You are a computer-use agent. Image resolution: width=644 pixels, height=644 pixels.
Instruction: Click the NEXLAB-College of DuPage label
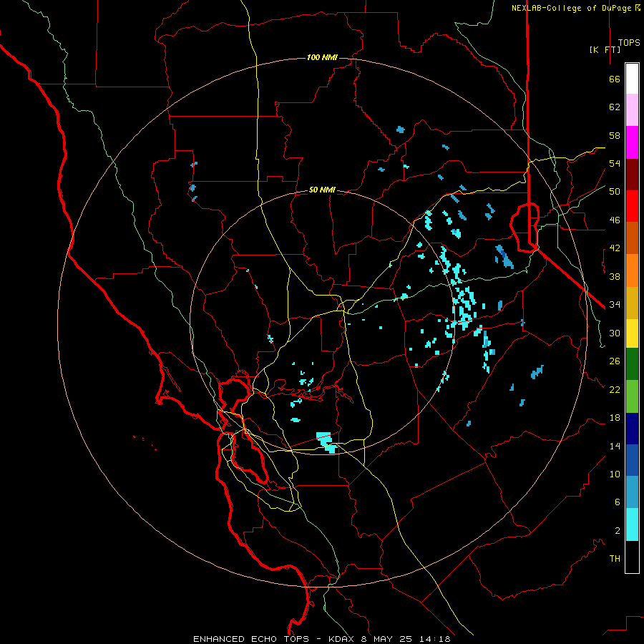point(571,8)
